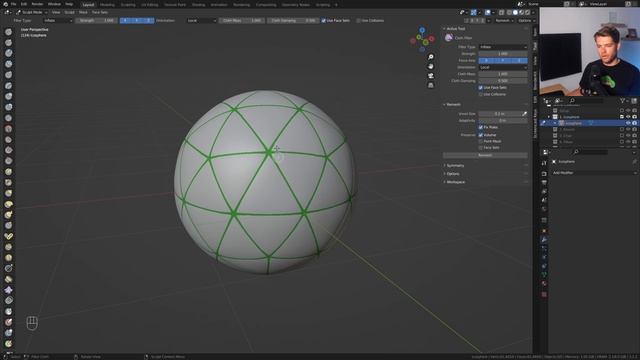Toggle Use Face Sets in header
The height and width of the screenshot is (360, 640).
[x=323, y=20]
